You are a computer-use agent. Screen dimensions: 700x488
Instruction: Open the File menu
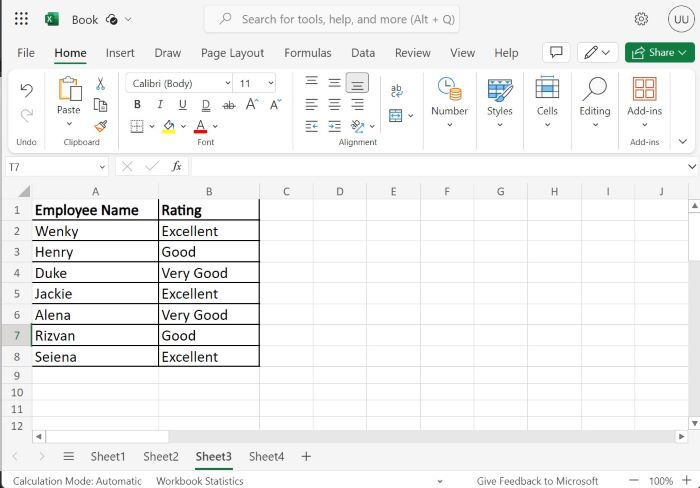coord(25,53)
